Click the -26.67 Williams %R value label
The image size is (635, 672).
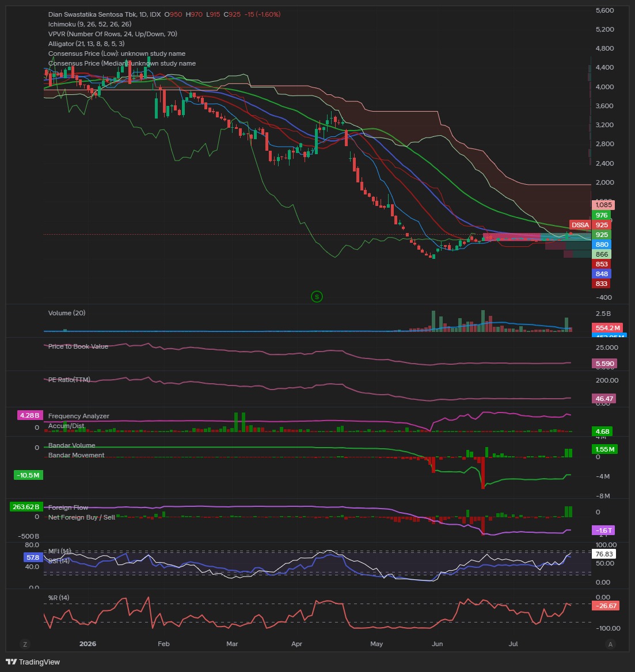point(606,606)
